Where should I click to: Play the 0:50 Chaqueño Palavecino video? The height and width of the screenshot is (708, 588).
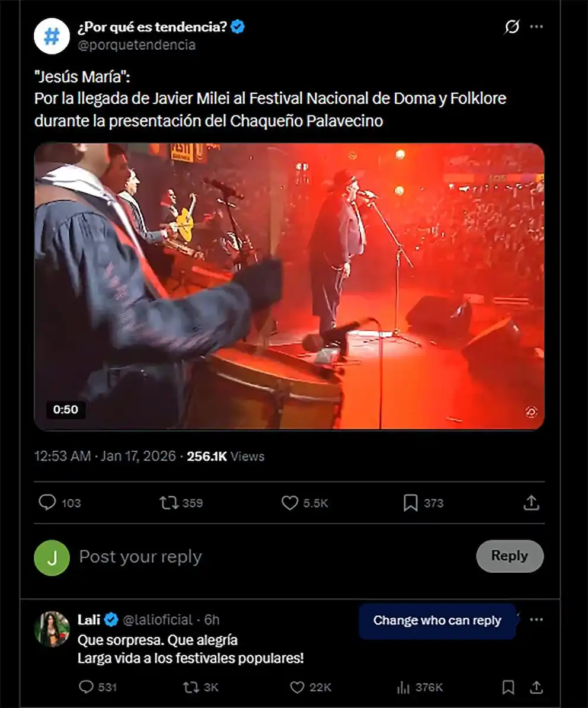pos(289,286)
